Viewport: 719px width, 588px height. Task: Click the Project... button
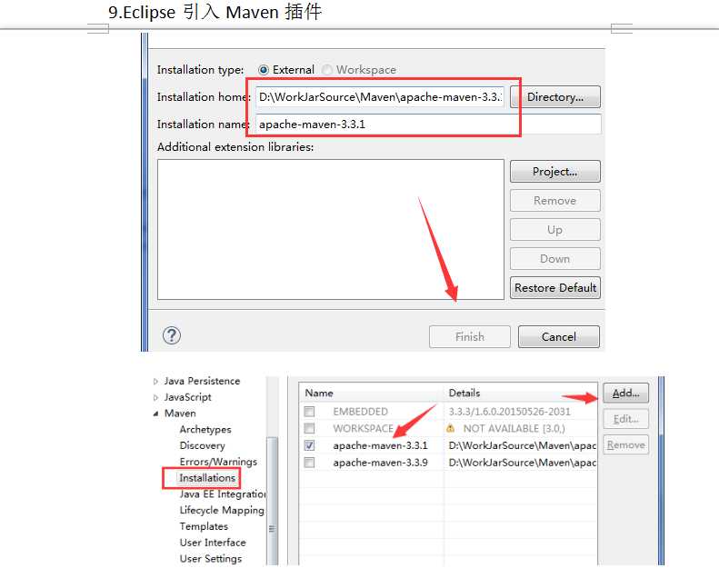pos(554,172)
